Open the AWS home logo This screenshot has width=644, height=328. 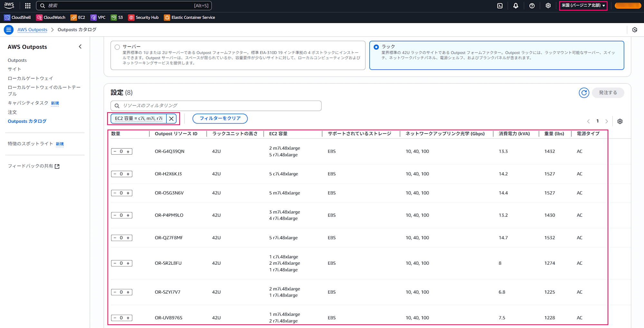pyautogui.click(x=9, y=5)
